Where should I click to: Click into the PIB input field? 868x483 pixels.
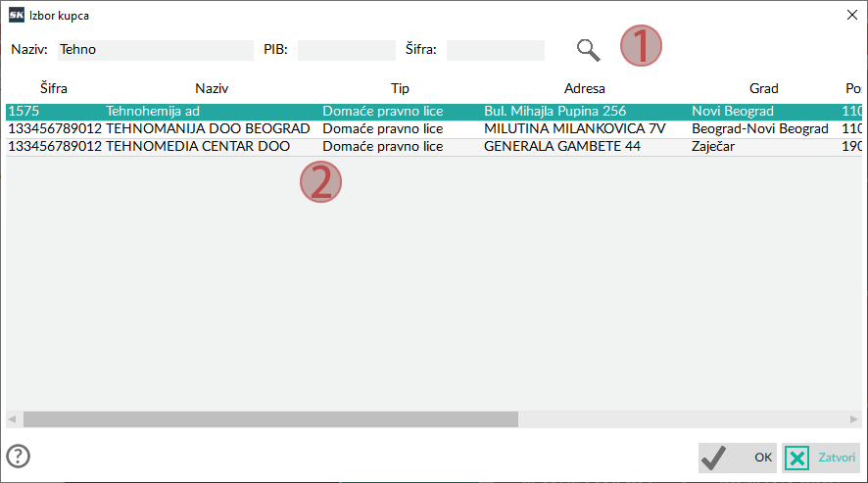click(347, 50)
